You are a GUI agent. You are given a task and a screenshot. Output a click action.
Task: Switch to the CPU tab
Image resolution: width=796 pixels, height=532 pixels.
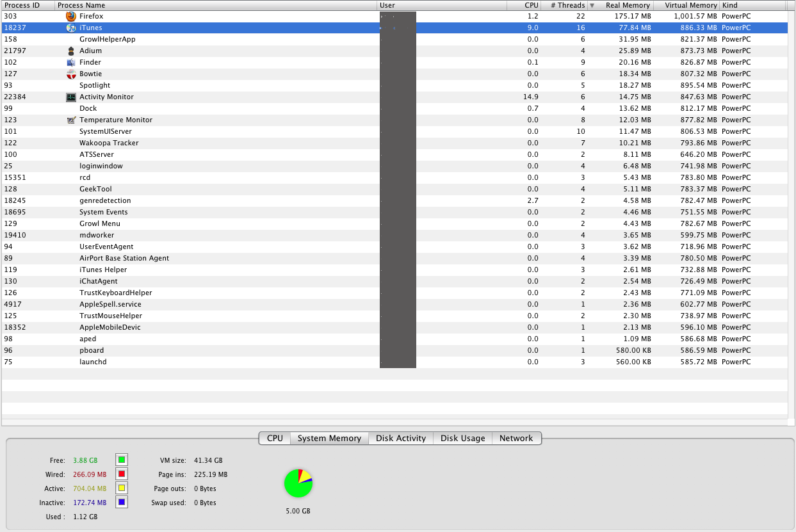[x=275, y=439]
